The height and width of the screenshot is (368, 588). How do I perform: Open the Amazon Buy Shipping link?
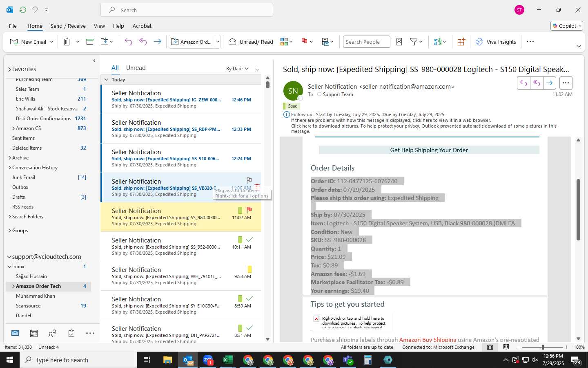point(428,339)
